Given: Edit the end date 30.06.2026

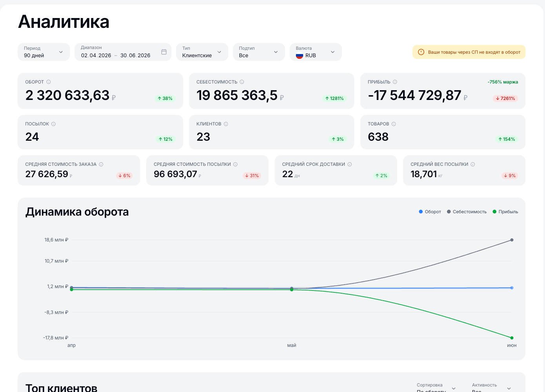Looking at the screenshot, I should pyautogui.click(x=135, y=55).
